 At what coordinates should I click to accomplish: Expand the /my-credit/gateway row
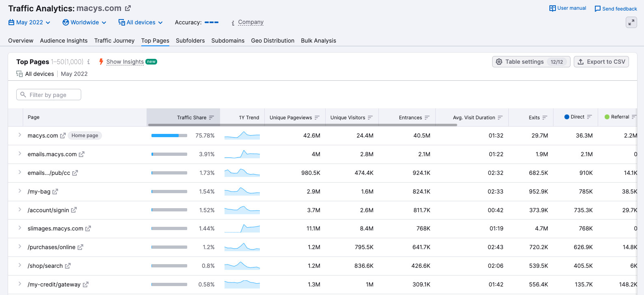click(x=19, y=284)
